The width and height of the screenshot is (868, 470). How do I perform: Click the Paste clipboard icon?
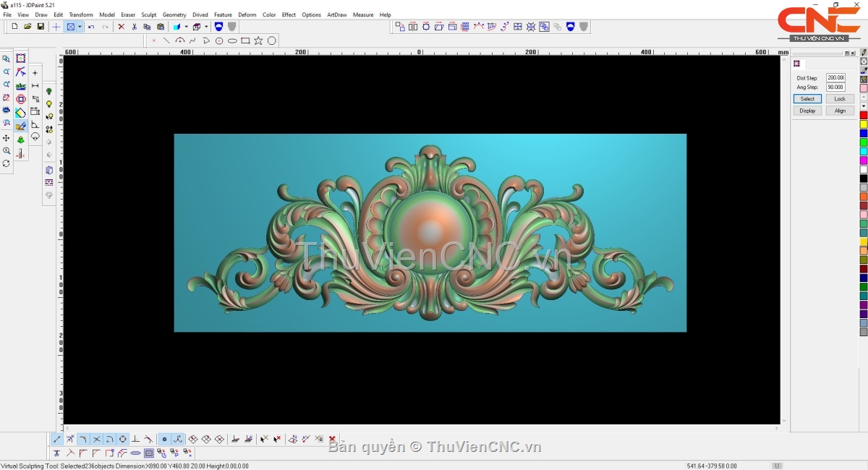161,27
